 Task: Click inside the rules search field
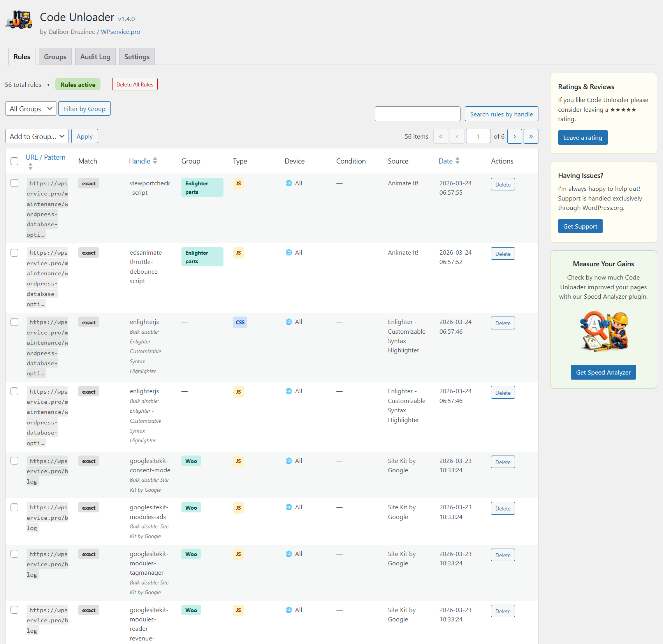[417, 113]
